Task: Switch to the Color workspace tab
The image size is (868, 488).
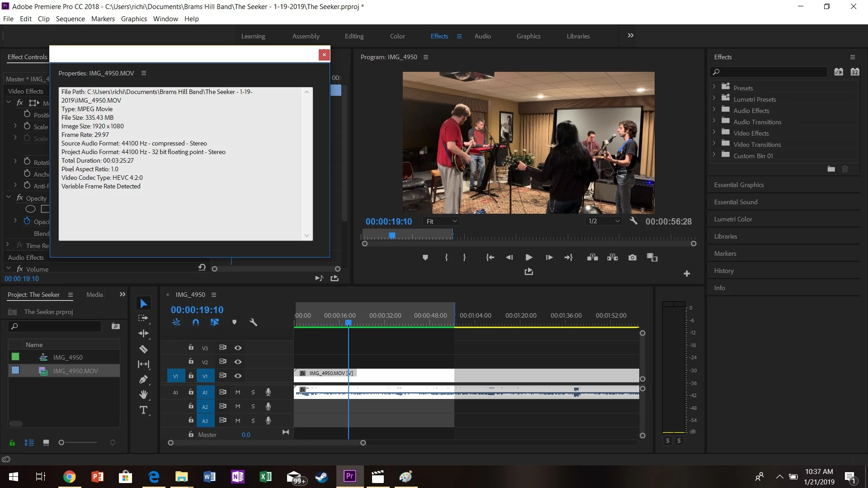Action: coord(397,36)
